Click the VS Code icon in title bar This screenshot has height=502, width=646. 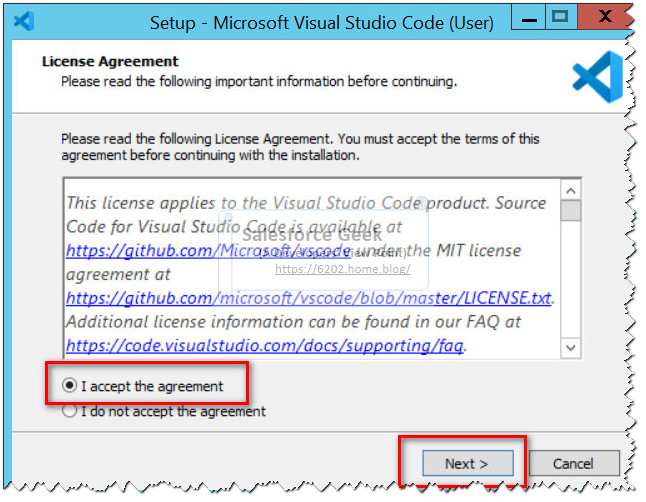(x=26, y=20)
